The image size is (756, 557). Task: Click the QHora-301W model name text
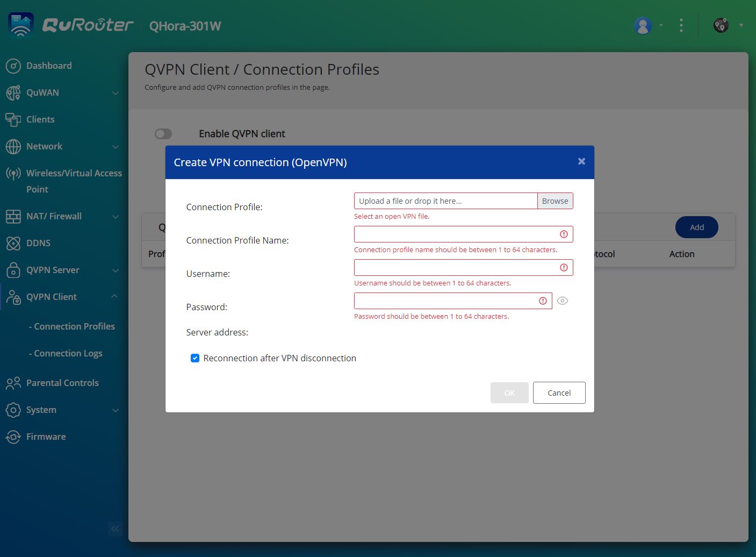[185, 26]
